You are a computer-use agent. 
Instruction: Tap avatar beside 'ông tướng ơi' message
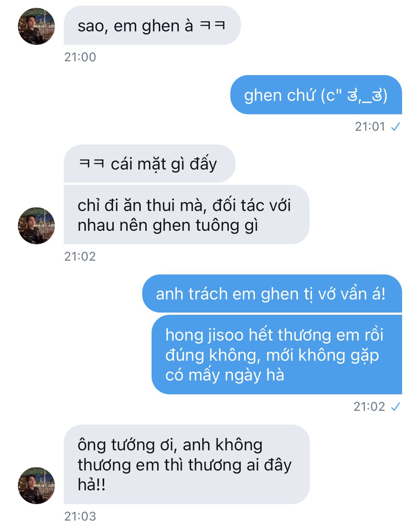pyautogui.click(x=36, y=485)
